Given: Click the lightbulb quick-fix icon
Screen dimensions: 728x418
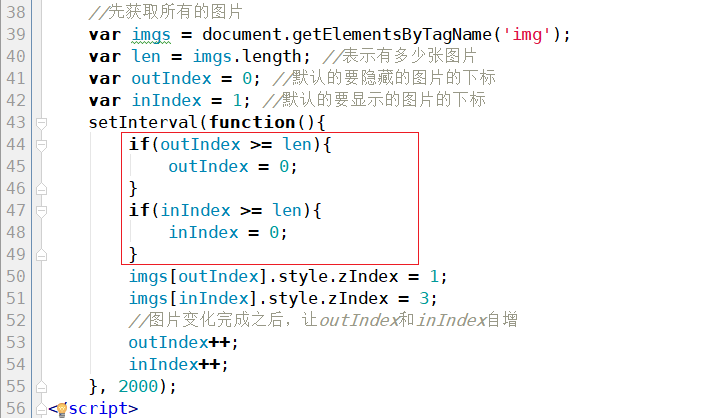Looking at the screenshot, I should point(61,408).
